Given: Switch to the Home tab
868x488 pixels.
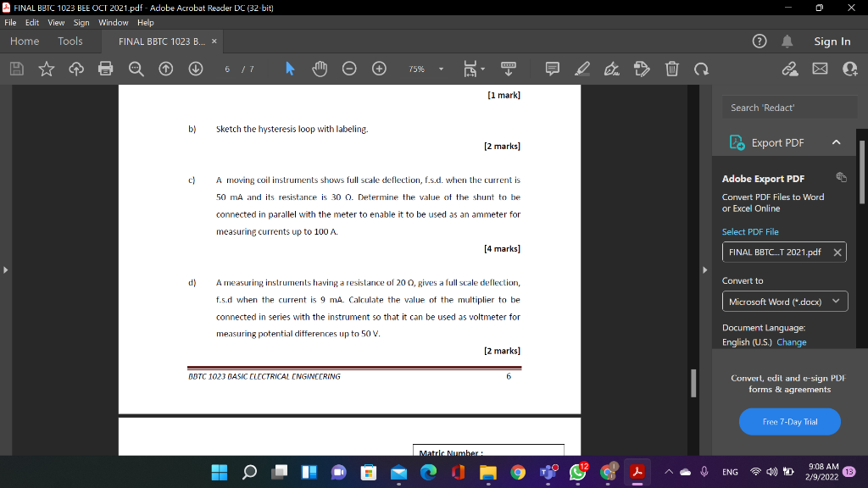Looking at the screenshot, I should (25, 41).
